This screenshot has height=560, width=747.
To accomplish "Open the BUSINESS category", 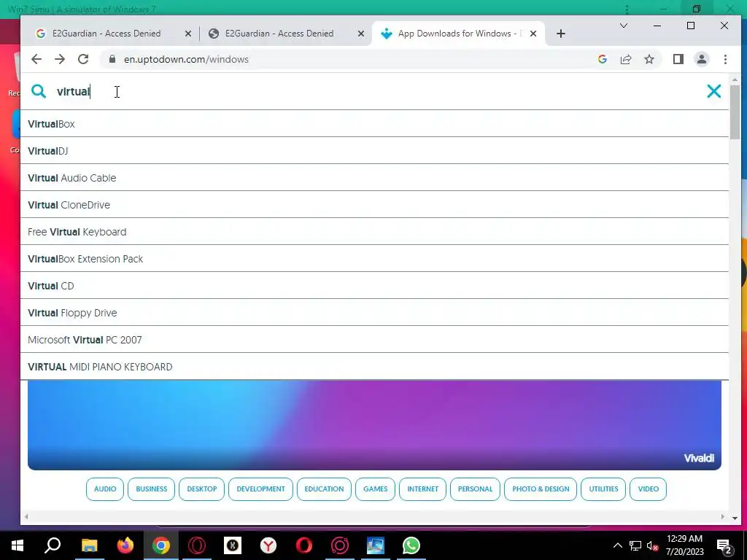I will coord(152,489).
